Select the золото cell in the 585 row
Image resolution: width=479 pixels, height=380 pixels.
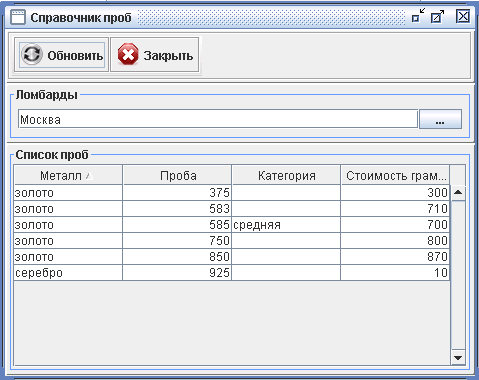pos(68,225)
